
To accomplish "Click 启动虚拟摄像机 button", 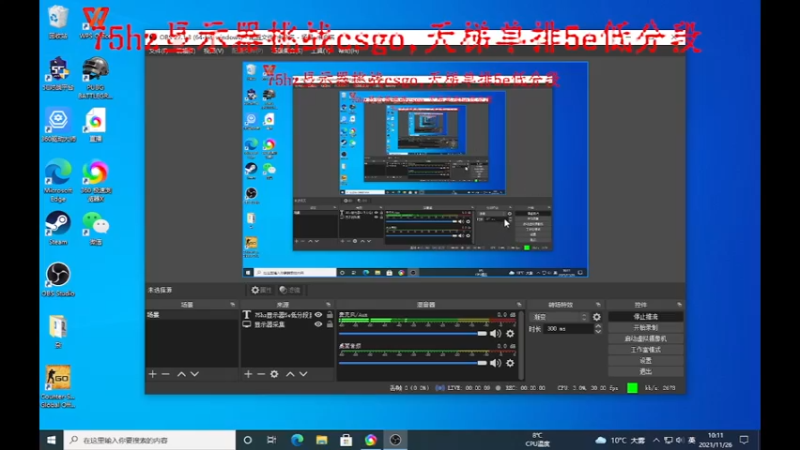I will (645, 339).
